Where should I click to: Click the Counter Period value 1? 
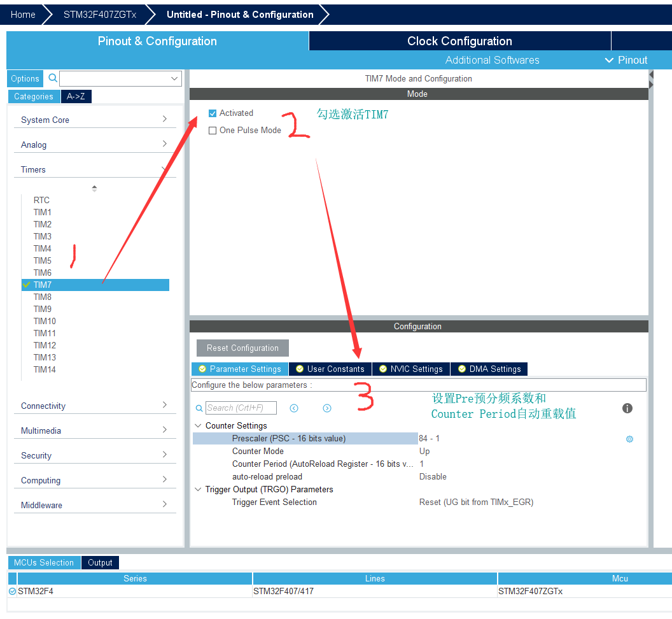(x=422, y=464)
